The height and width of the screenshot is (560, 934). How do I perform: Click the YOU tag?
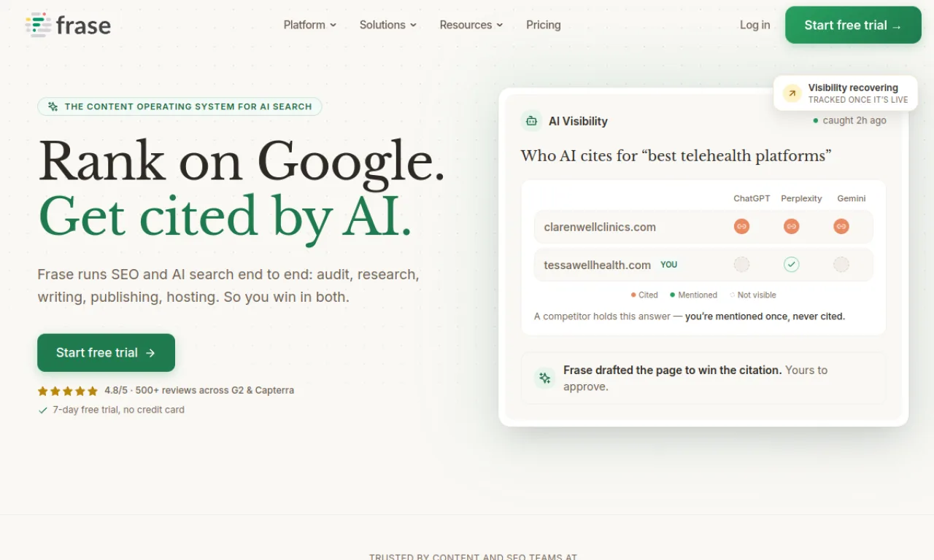[x=669, y=265]
